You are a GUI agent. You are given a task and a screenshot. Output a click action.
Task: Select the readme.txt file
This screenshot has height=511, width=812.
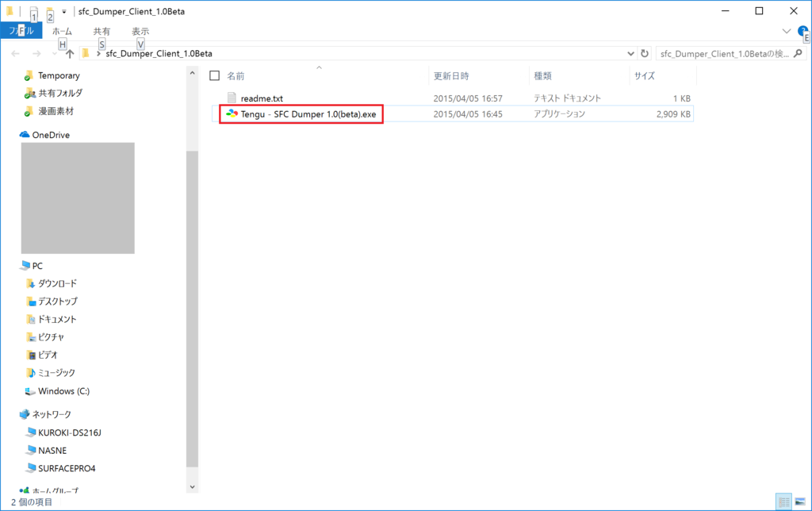(x=262, y=98)
